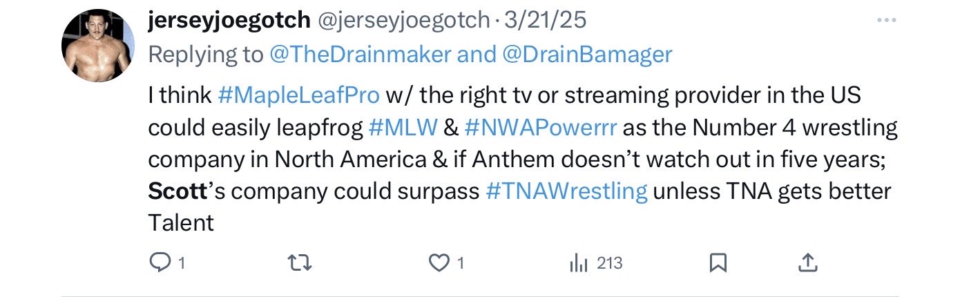This screenshot has width=980, height=297.
Task: Open the three-dot more options menu
Action: [x=885, y=21]
